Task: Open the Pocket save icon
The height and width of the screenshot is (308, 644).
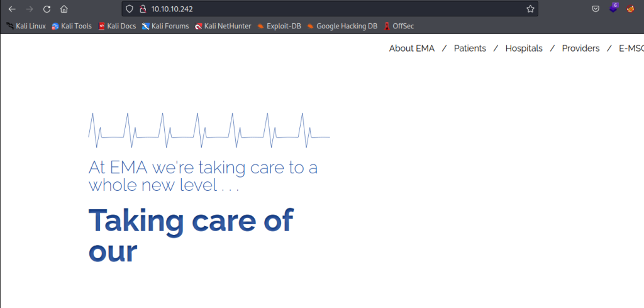Action: (x=595, y=9)
